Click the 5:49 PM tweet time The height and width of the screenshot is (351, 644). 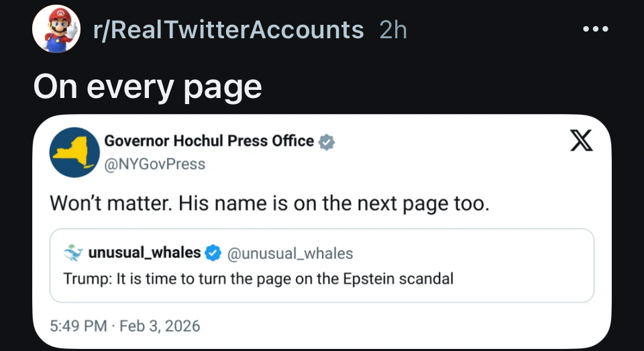pyautogui.click(x=78, y=325)
